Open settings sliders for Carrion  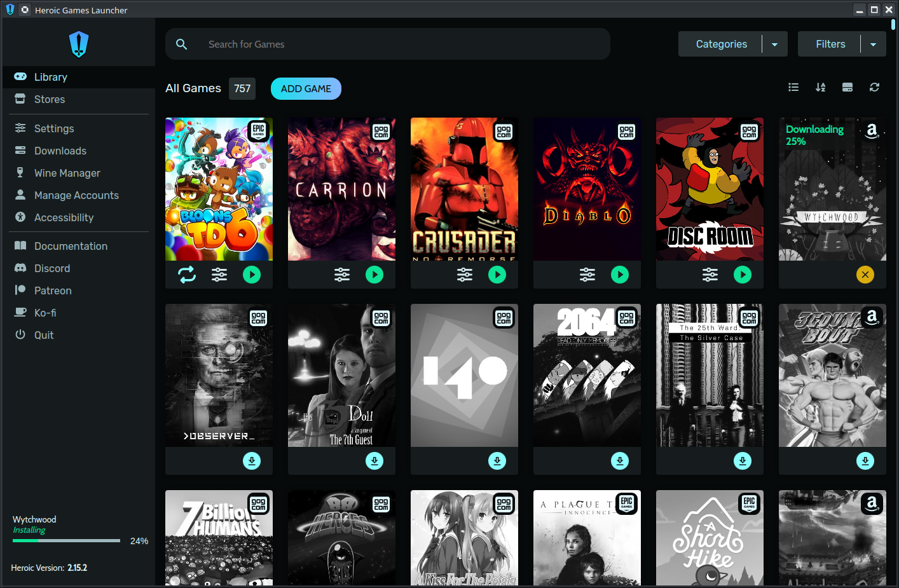pyautogui.click(x=342, y=275)
